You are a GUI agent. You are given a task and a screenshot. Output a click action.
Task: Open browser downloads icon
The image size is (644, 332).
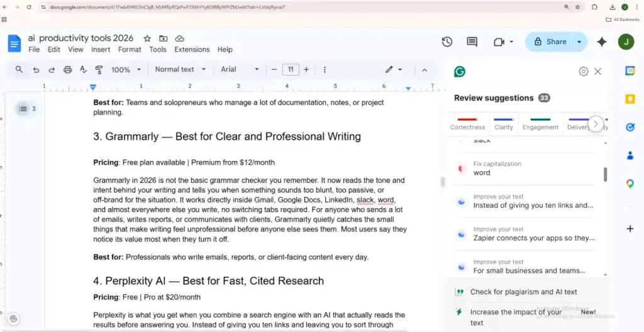pyautogui.click(x=613, y=7)
